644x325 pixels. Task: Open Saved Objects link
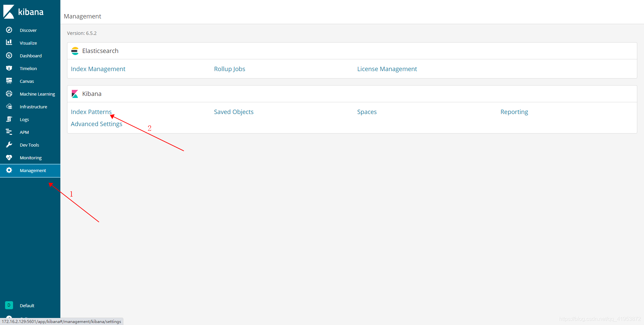(234, 112)
